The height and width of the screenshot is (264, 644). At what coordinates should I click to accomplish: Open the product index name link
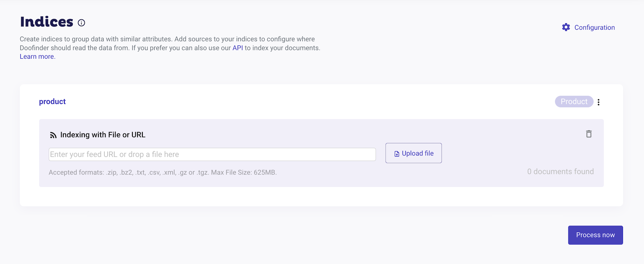click(52, 102)
